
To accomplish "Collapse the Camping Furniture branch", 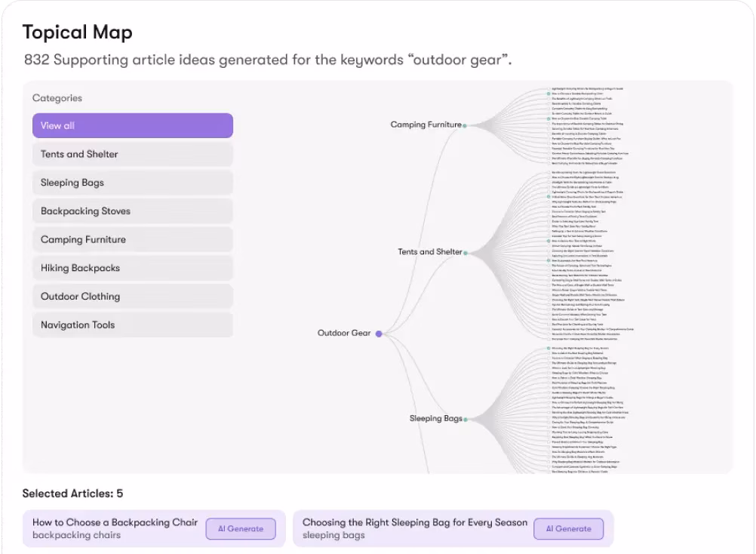I will [x=466, y=125].
